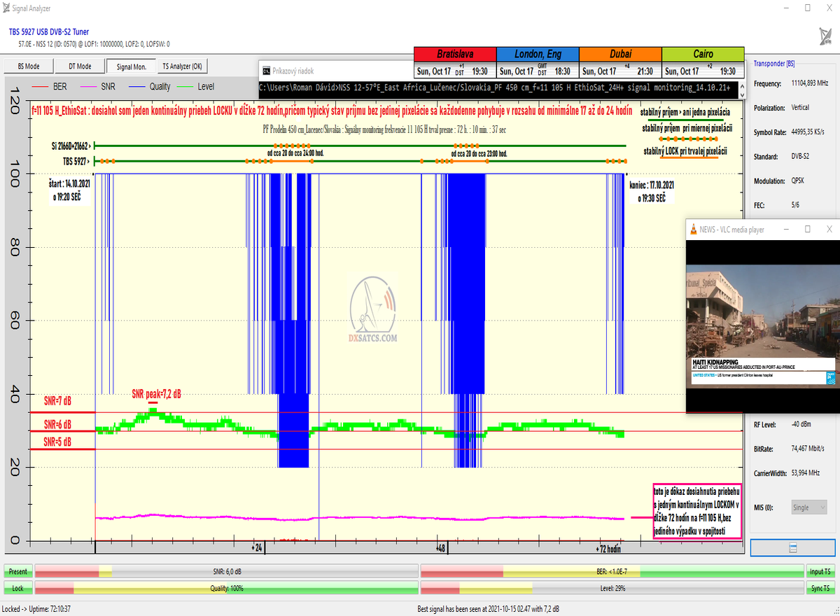Click the Input TS indicator
Image resolution: width=840 pixels, height=616 pixels.
click(820, 571)
